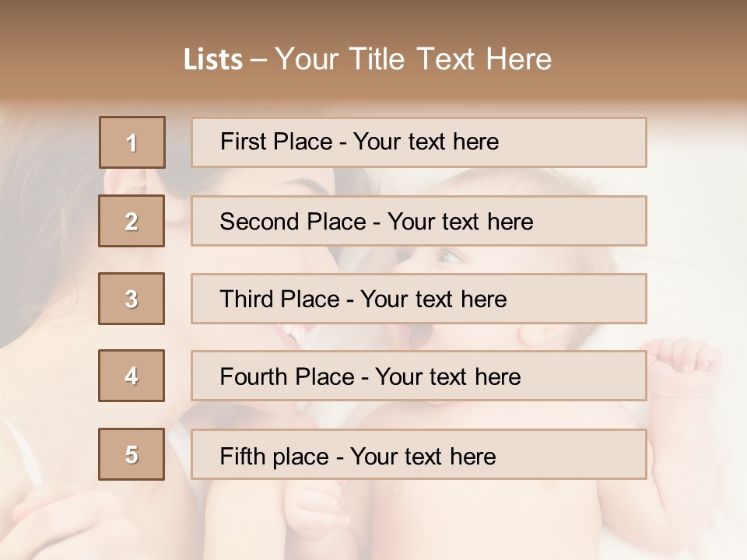Click the number 5 box
Image resolution: width=747 pixels, height=560 pixels.
132,454
